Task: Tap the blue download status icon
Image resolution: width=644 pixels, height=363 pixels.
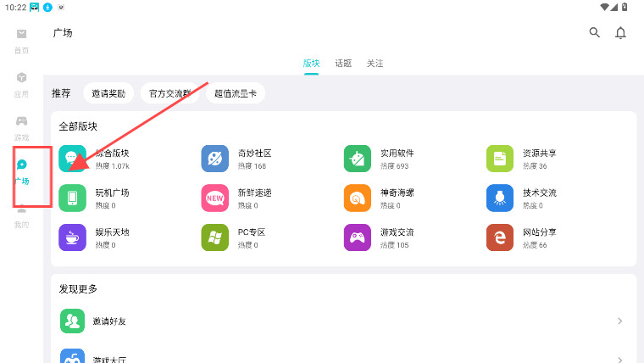Action: tap(47, 8)
